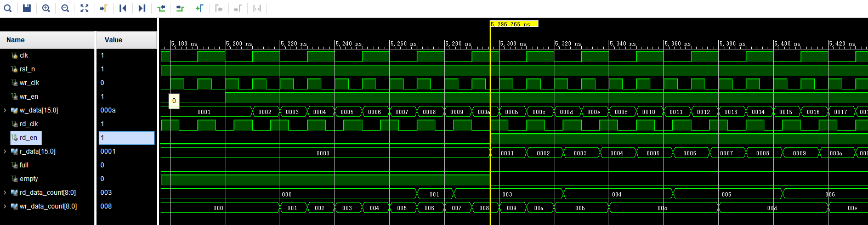Swap cursors toolbar icon
The height and width of the screenshot is (225, 868).
(x=257, y=8)
